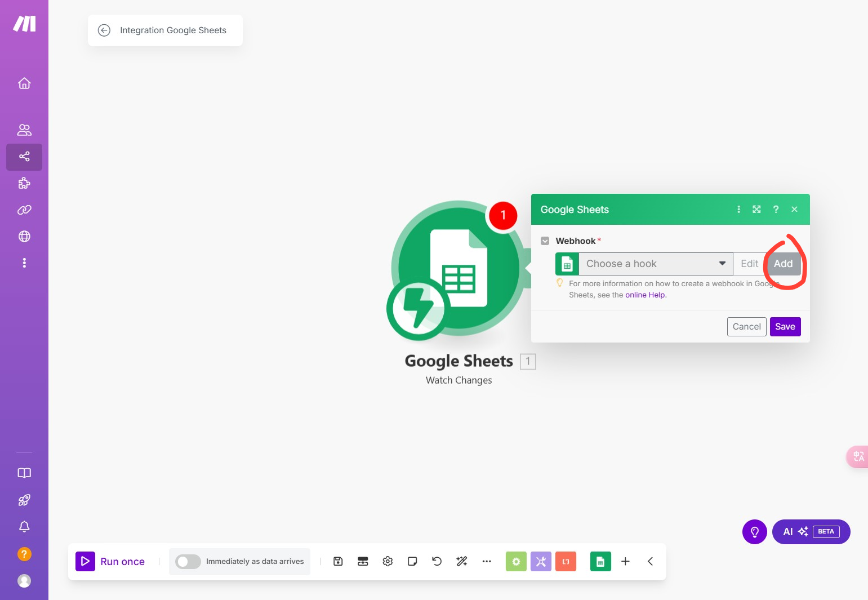
Task: Open the Webhooks globe icon
Action: [x=24, y=236]
